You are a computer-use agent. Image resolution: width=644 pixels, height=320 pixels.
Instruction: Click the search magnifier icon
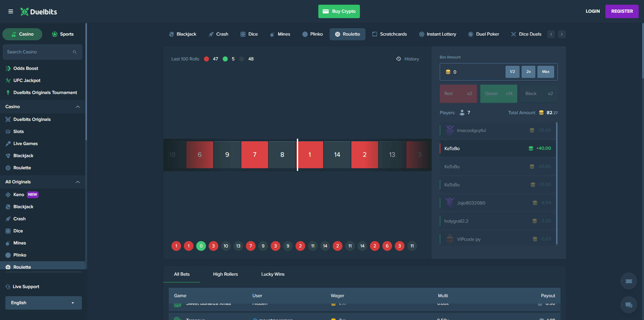click(x=74, y=52)
